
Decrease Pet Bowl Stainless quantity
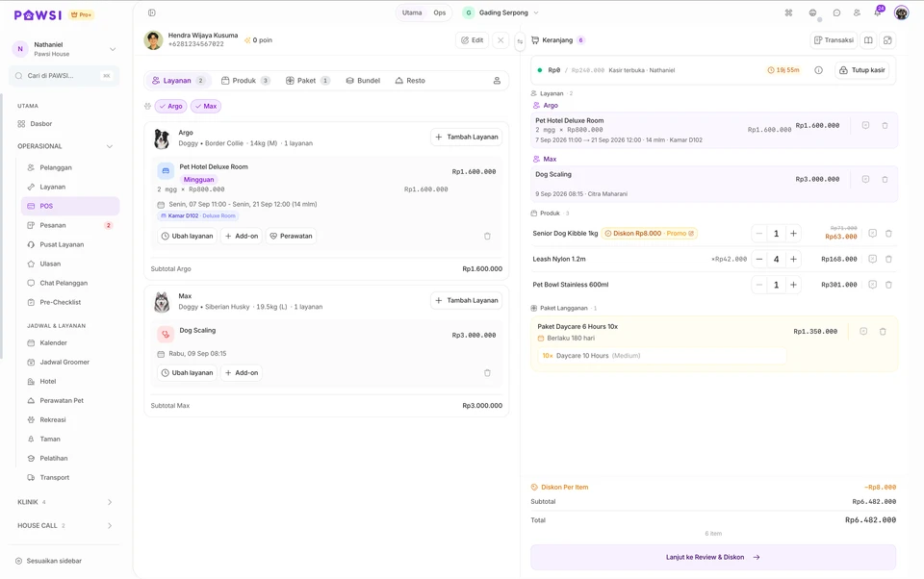tap(759, 285)
